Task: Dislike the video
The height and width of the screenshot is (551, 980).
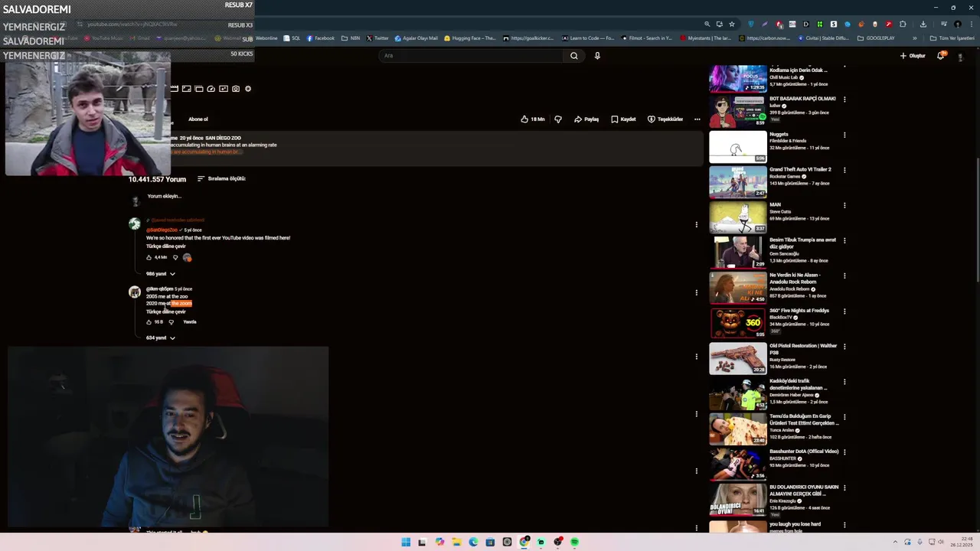Action: pos(557,119)
